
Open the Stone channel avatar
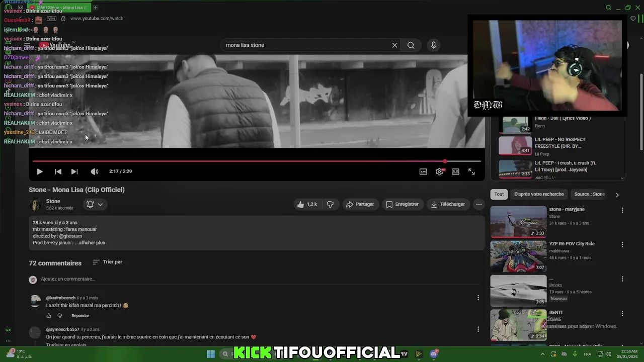[x=35, y=204]
